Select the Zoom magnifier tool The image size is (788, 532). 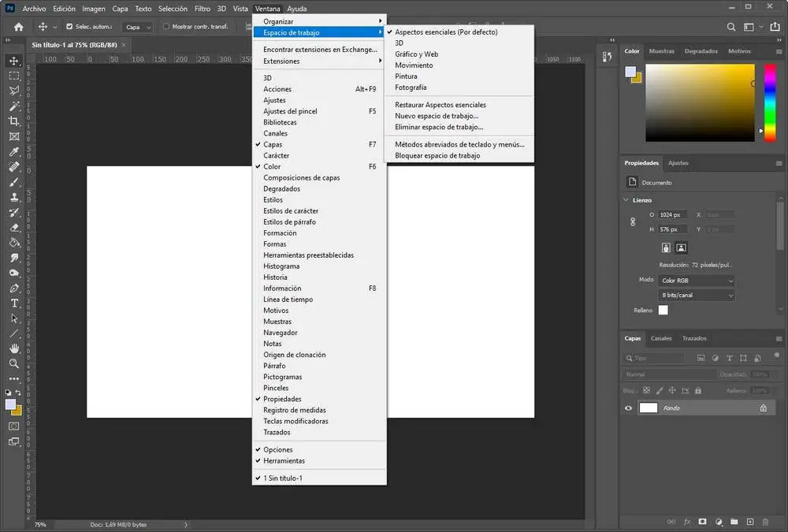(13, 363)
